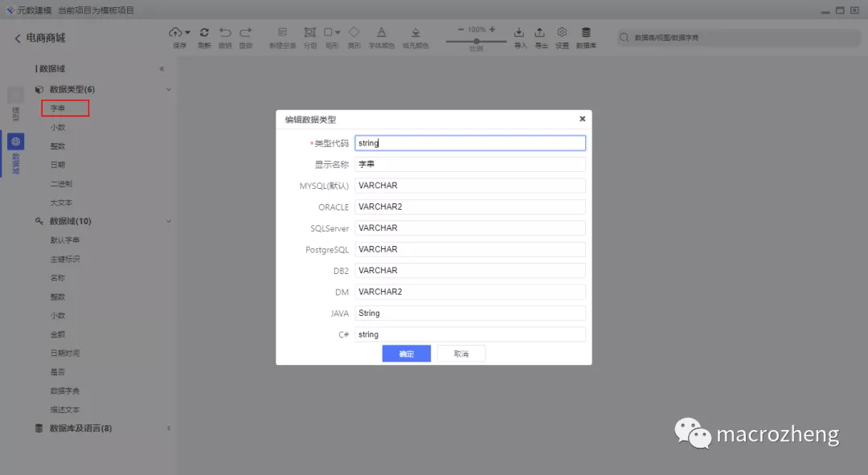868x475 pixels.
Task: Select the 数据域 sidebar tab
Action: tap(15, 153)
